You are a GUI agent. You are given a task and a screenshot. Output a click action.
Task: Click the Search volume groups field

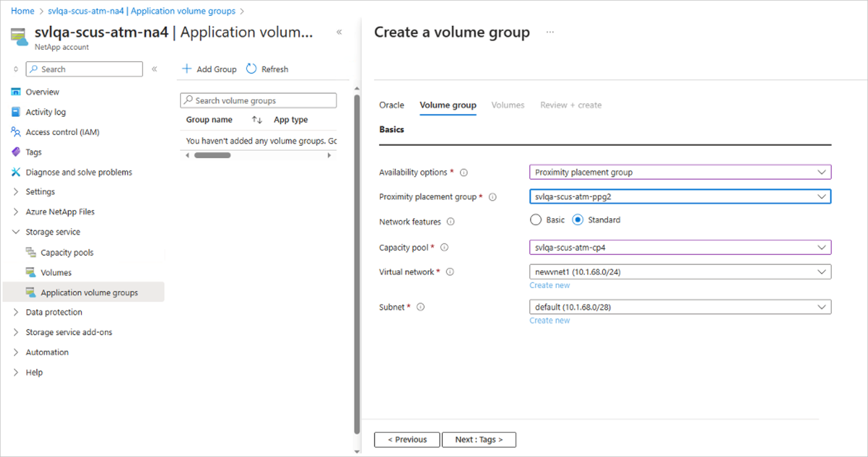click(x=258, y=100)
